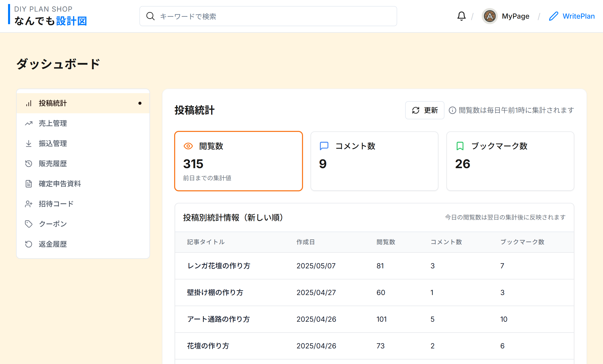The width and height of the screenshot is (603, 364).
Task: Click the date 2025/04/27 cell
Action: click(316, 293)
